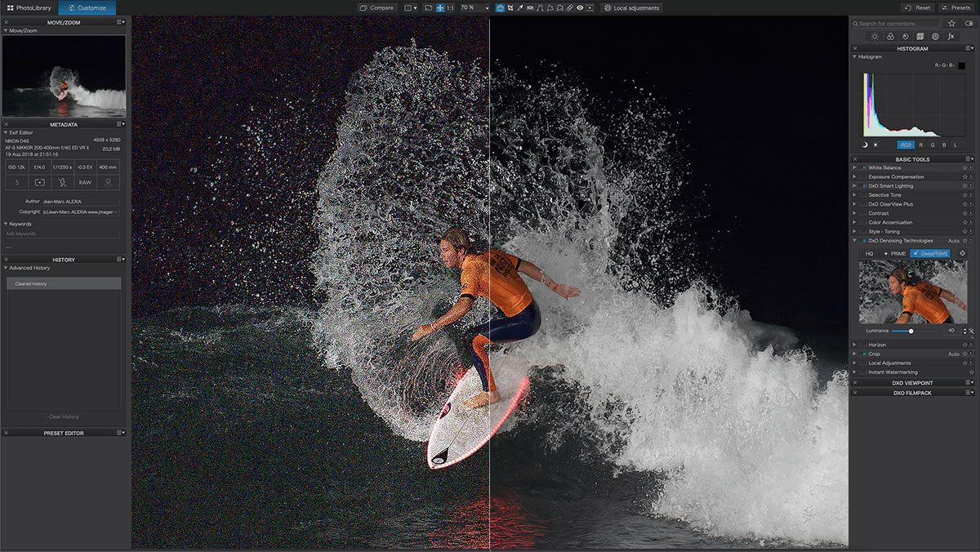Click the Clear History button
Image resolution: width=980 pixels, height=552 pixels.
coord(64,416)
